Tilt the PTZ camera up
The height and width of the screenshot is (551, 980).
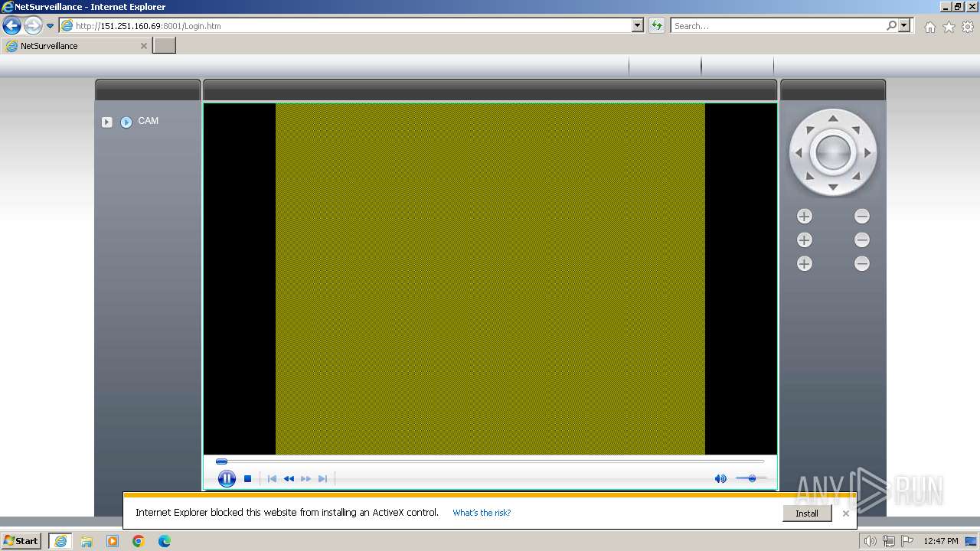point(833,118)
